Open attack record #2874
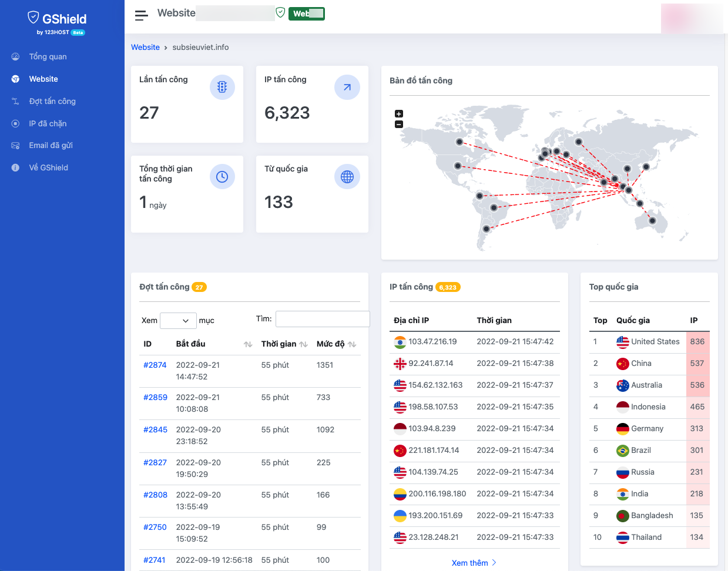The width and height of the screenshot is (728, 571). pos(155,365)
